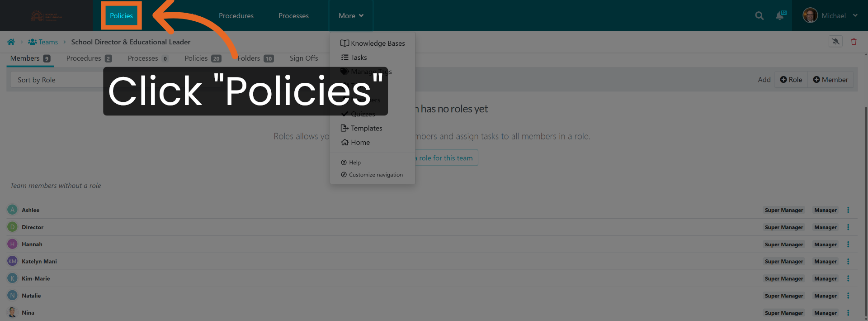Click Hannah's purple avatar icon
Viewport: 868px width, 321px height.
coord(12,244)
